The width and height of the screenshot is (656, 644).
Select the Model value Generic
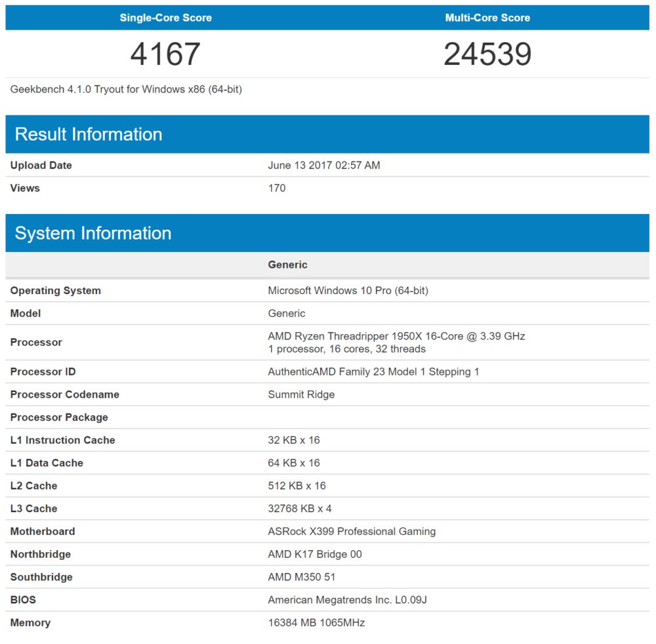coord(287,313)
